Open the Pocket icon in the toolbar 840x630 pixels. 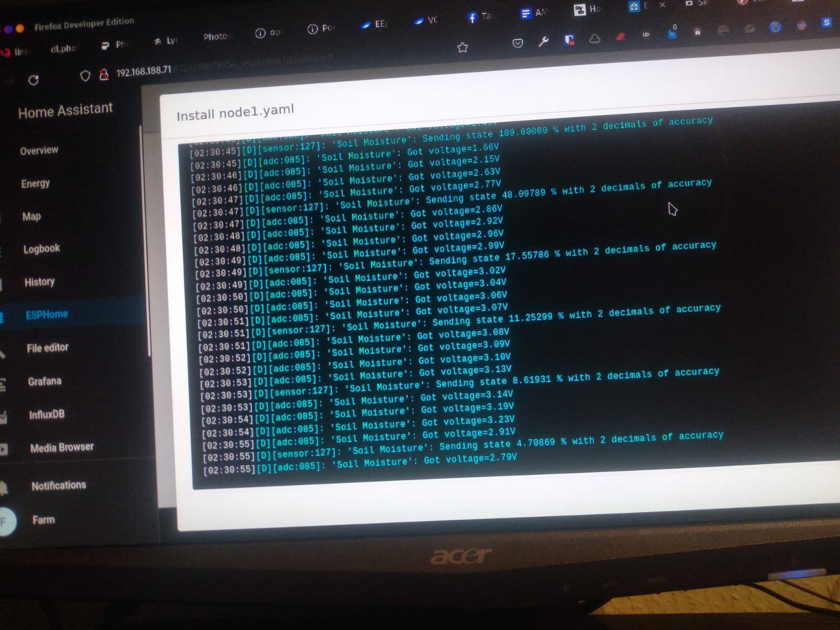518,43
